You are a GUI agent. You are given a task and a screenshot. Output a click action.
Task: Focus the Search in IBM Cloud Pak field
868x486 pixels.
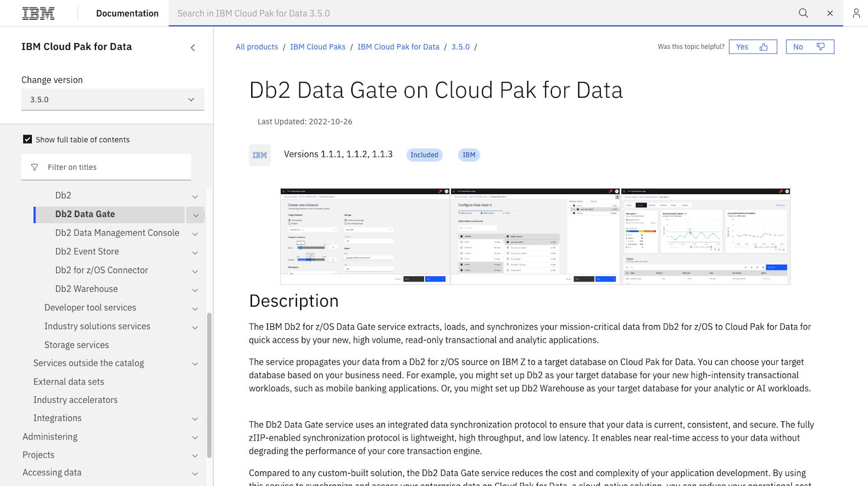[481, 13]
